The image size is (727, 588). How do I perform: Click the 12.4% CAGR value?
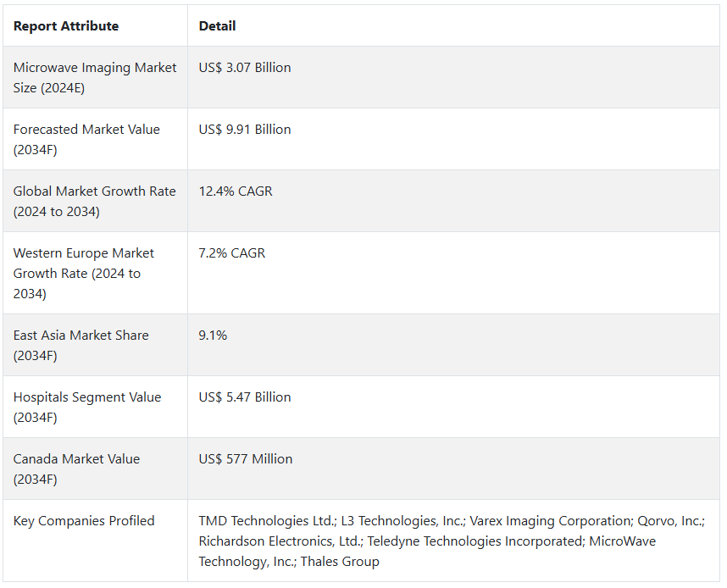[236, 191]
